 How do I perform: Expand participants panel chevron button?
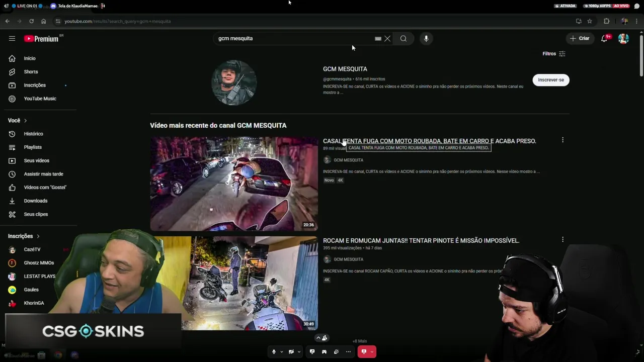pos(321,338)
